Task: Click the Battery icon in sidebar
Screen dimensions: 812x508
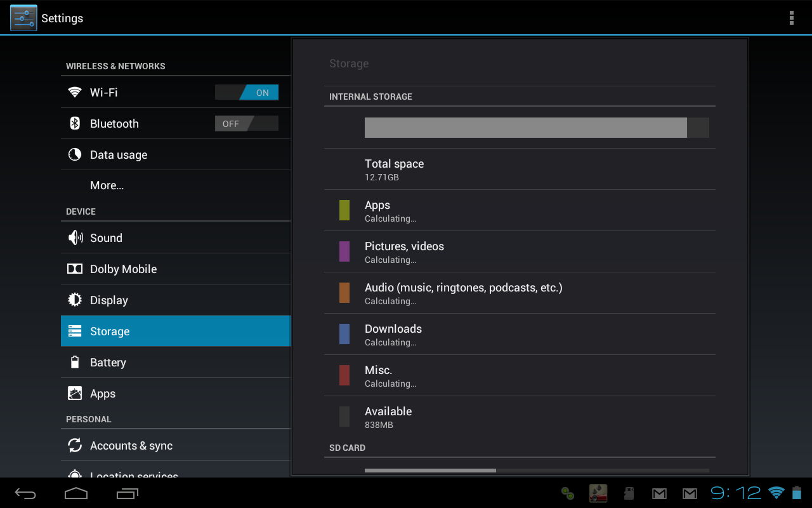Action: (x=75, y=362)
